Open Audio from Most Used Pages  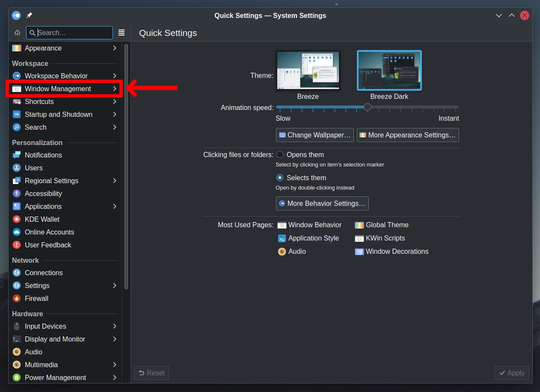click(x=292, y=251)
